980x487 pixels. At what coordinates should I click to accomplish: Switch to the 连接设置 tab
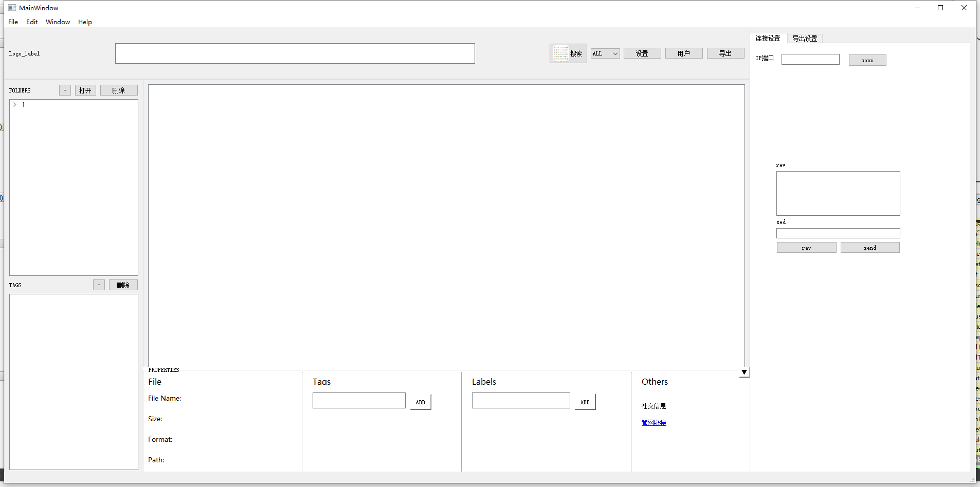coord(768,38)
